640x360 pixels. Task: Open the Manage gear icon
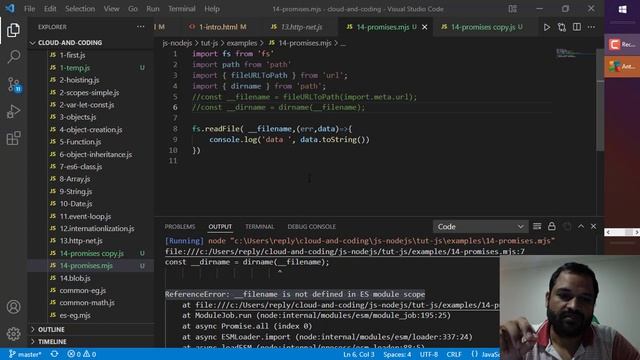pos(13,333)
